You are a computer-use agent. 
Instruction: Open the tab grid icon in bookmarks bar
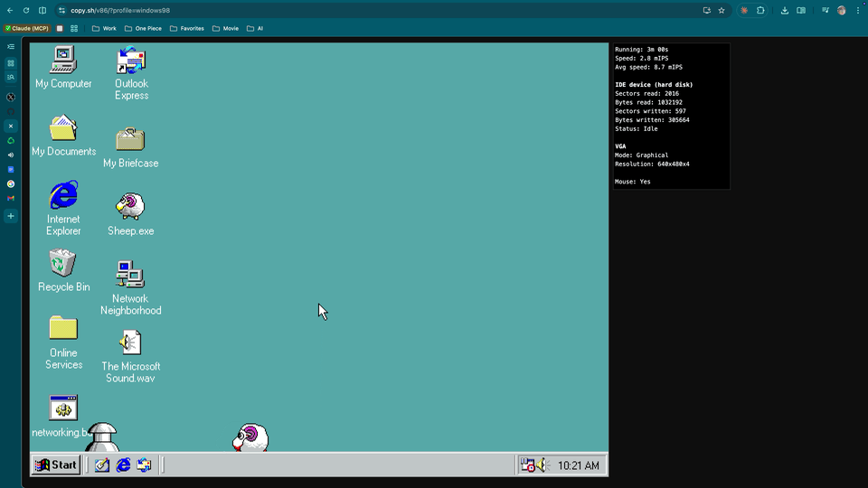(74, 28)
